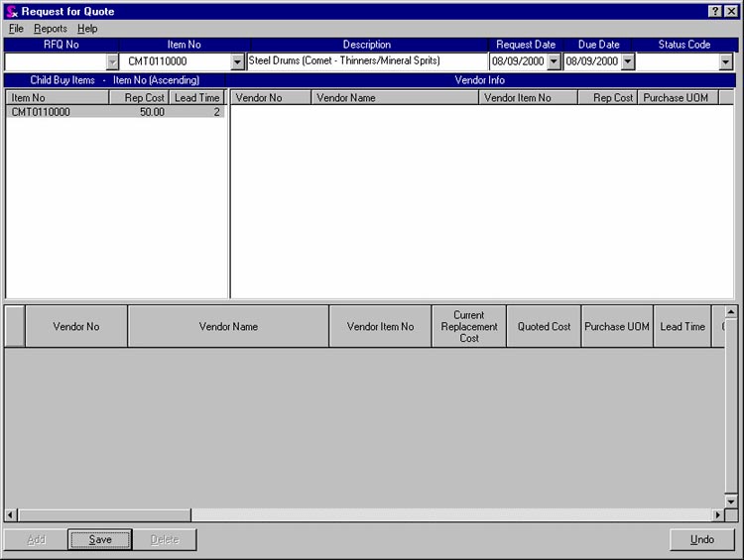Expand the RFQ No dropdown
This screenshot has height=560, width=744.
pyautogui.click(x=111, y=61)
